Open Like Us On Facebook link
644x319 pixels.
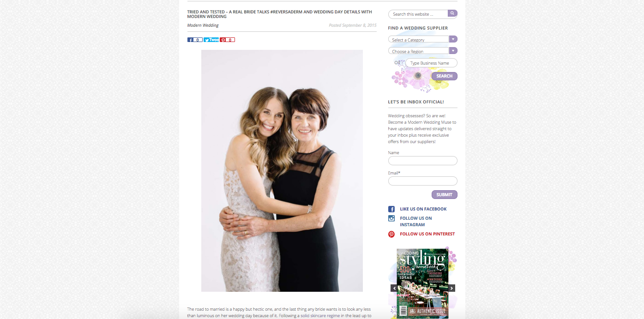(423, 209)
